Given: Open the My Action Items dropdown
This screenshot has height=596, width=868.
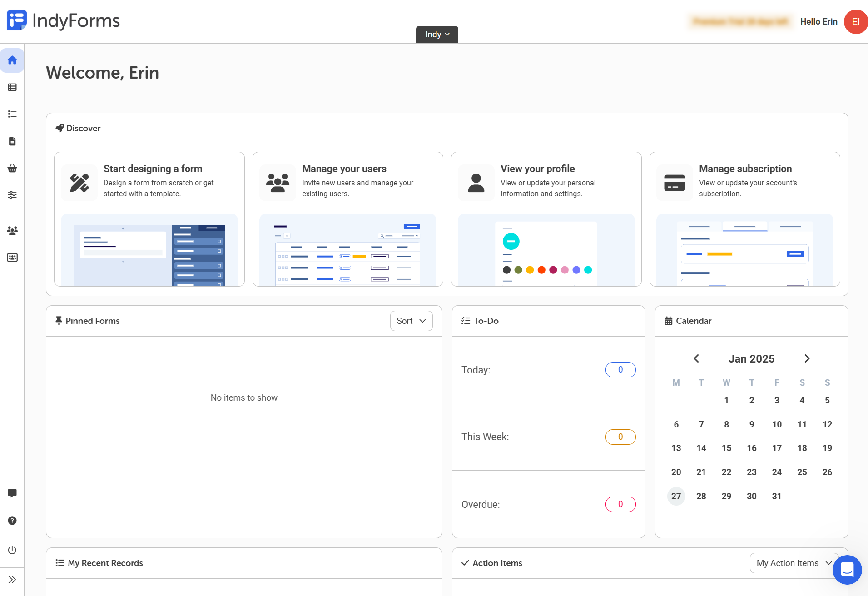Looking at the screenshot, I should [x=794, y=563].
